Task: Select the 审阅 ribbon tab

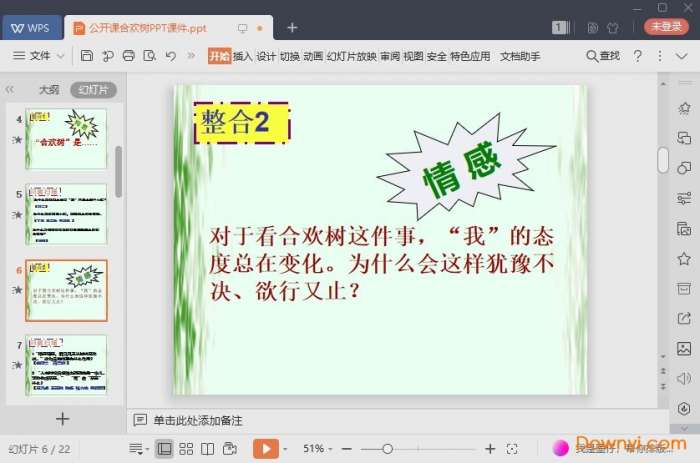Action: [390, 56]
